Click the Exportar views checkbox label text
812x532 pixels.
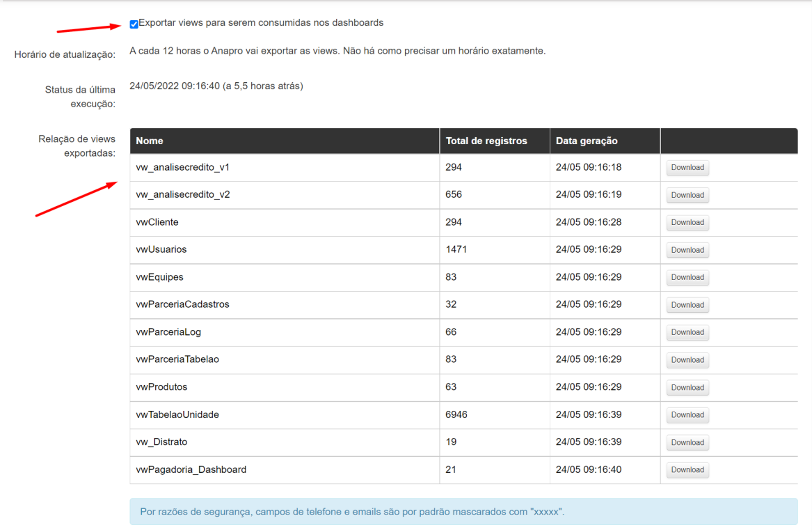point(261,23)
